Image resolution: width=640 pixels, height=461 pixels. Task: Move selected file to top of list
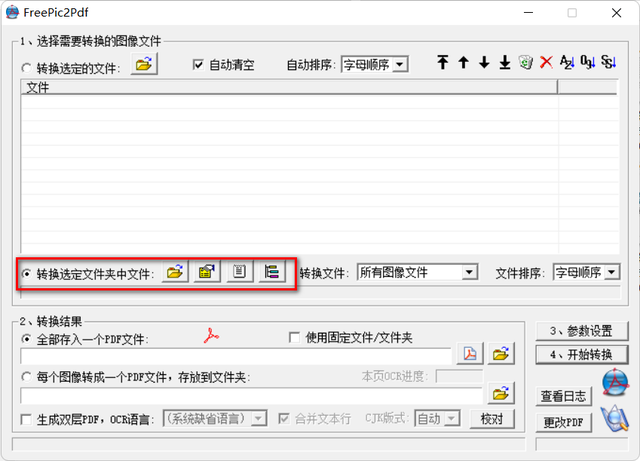pos(443,62)
